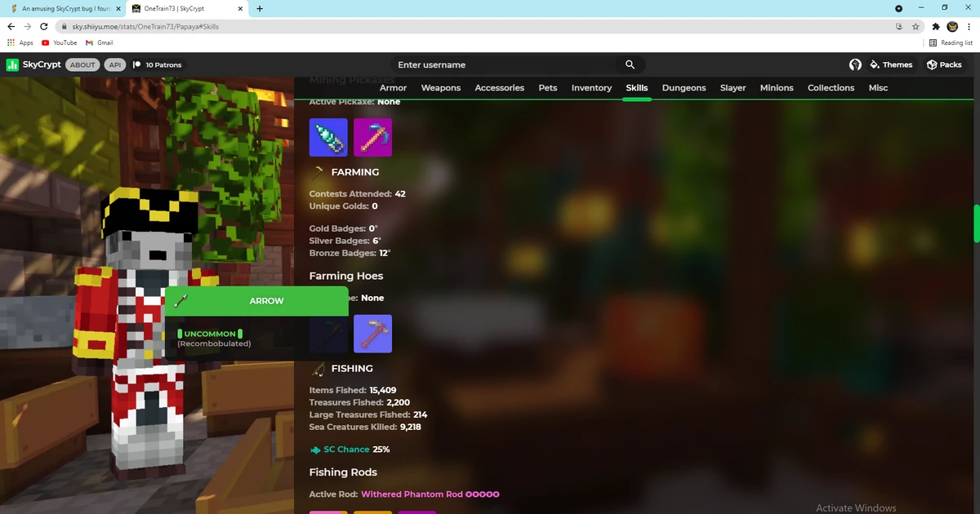Click the hoe icon beside FARMING heading
Image resolution: width=980 pixels, height=514 pixels.
pos(318,172)
